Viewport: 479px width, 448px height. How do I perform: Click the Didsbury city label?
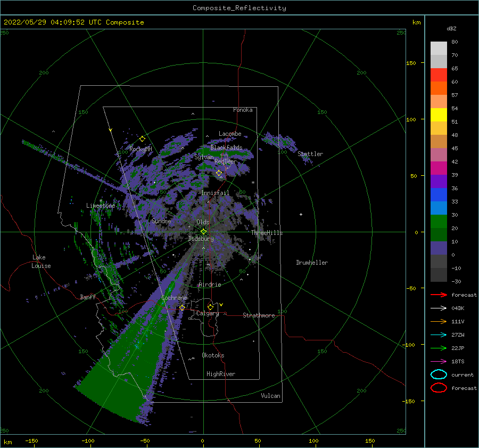201,239
